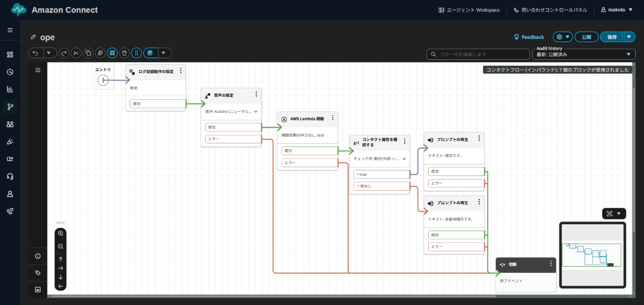The image size is (644, 305).
Task: Toggle the mini-map fit view icon
Action: coord(609,214)
